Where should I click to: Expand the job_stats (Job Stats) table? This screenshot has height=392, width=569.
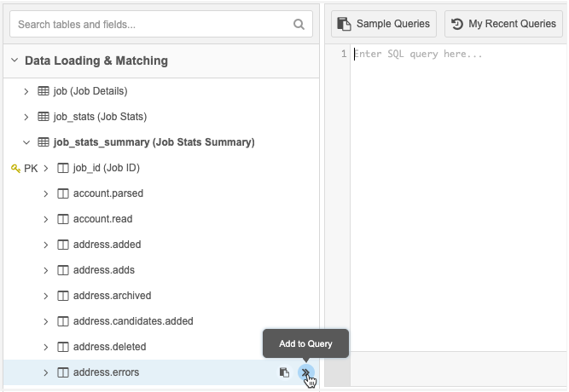(26, 117)
